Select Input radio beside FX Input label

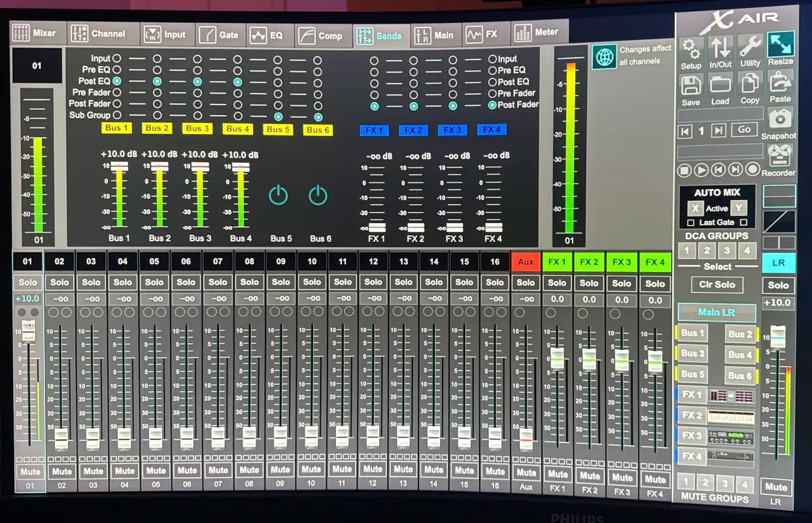[492, 59]
